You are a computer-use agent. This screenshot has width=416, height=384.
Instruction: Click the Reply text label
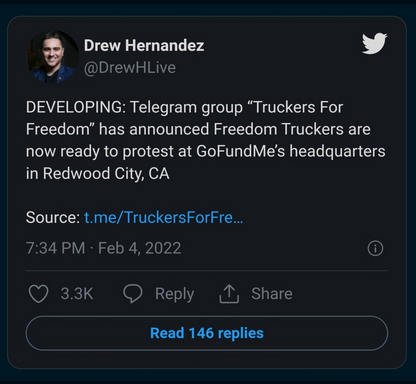pyautogui.click(x=174, y=294)
